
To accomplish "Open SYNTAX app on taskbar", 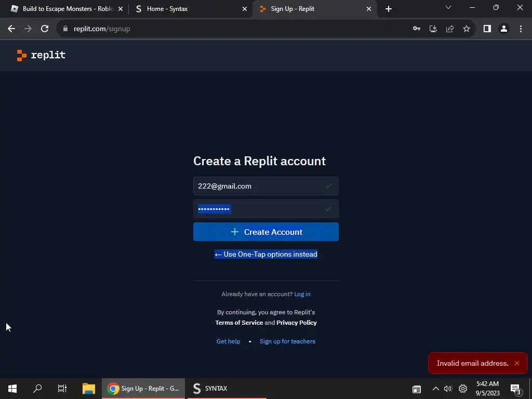I will (227, 389).
